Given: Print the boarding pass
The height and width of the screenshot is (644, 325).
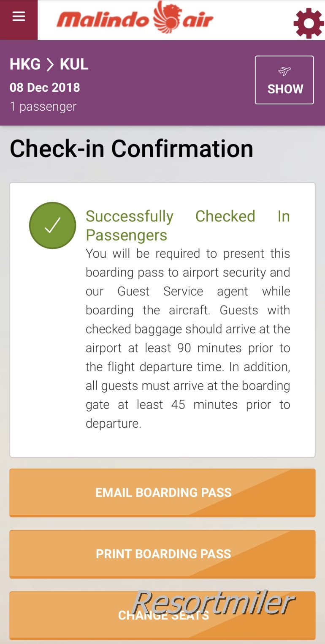Looking at the screenshot, I should coord(162,554).
